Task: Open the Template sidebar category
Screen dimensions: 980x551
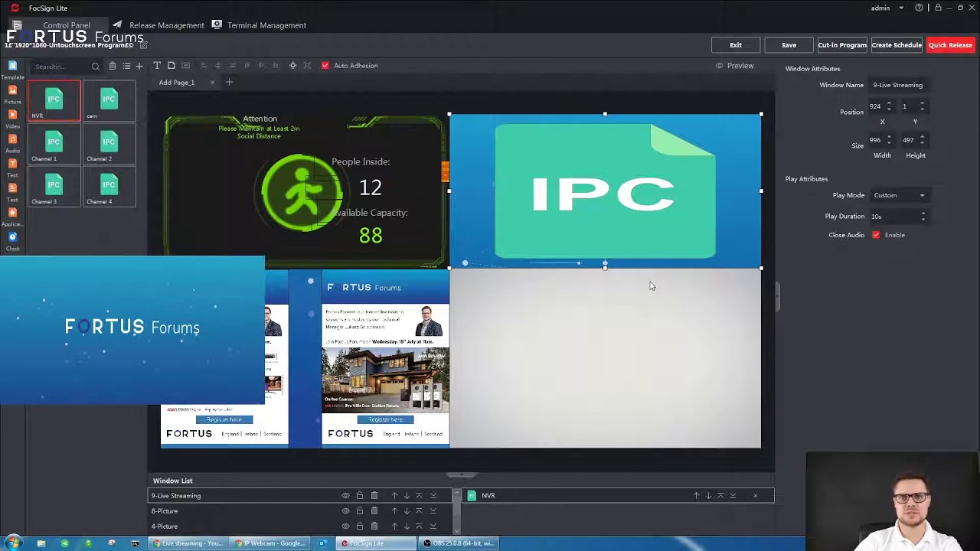Action: coord(12,70)
